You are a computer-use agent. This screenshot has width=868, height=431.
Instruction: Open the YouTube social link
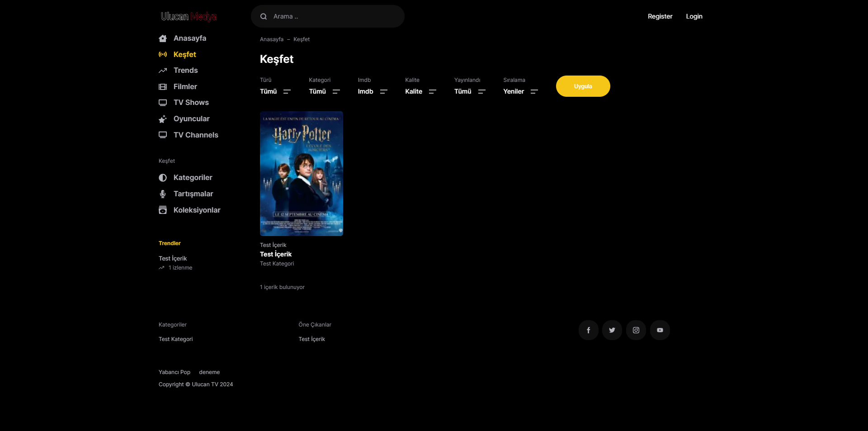coord(660,330)
